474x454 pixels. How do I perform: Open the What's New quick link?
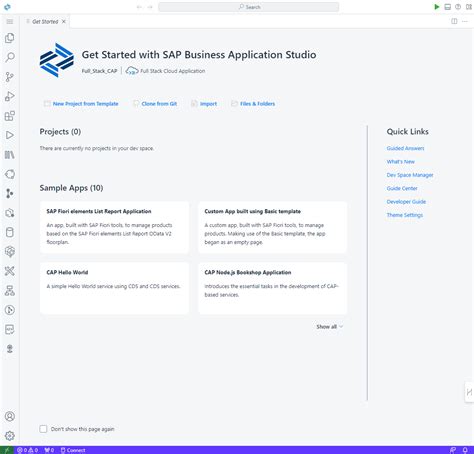(401, 162)
